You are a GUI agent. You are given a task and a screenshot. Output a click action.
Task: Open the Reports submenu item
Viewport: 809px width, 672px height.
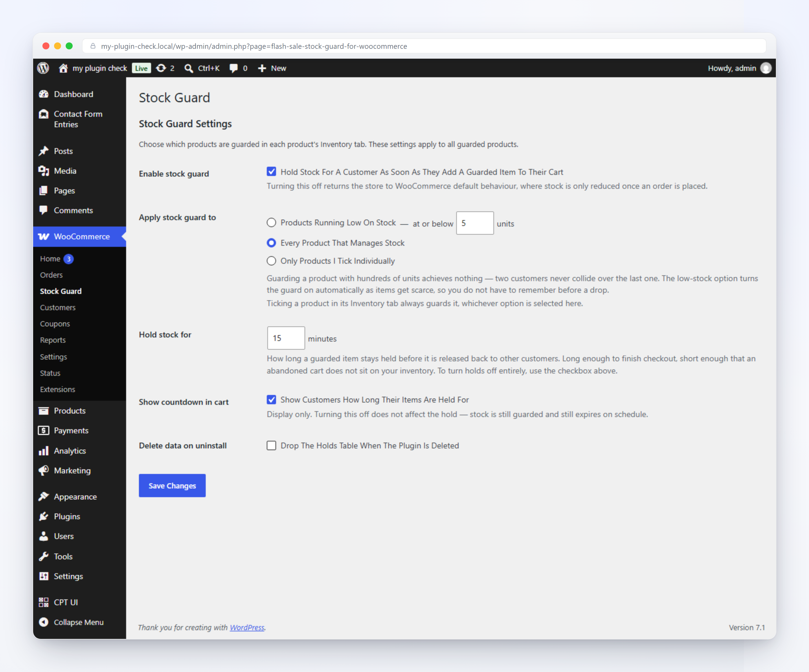coord(53,340)
